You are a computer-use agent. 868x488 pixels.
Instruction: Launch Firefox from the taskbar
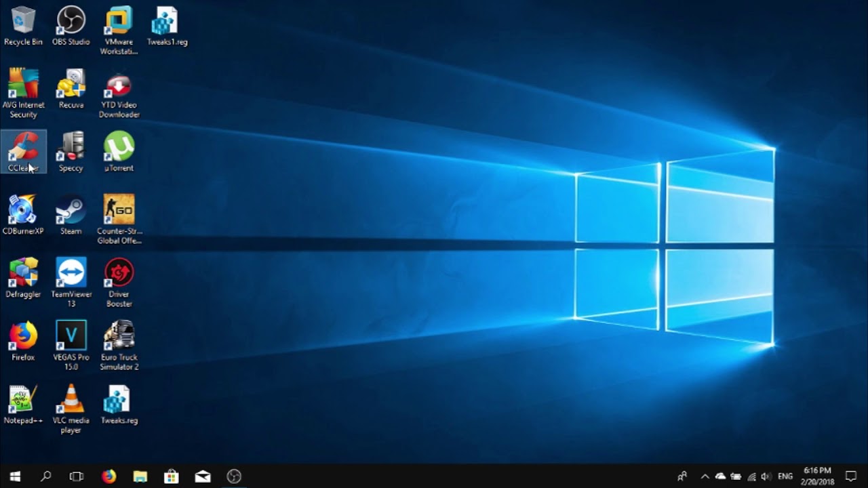(108, 476)
